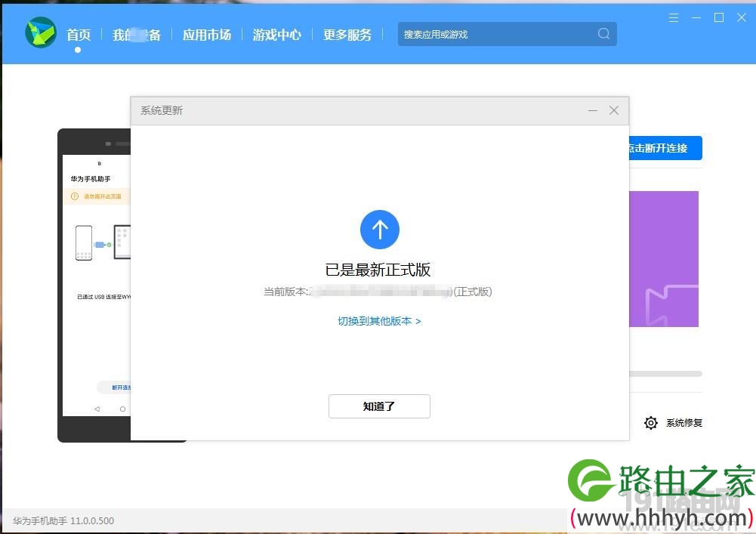Viewport: 756px width, 534px height.
Task: Click the USB connection illustration on phone
Action: coord(103,242)
